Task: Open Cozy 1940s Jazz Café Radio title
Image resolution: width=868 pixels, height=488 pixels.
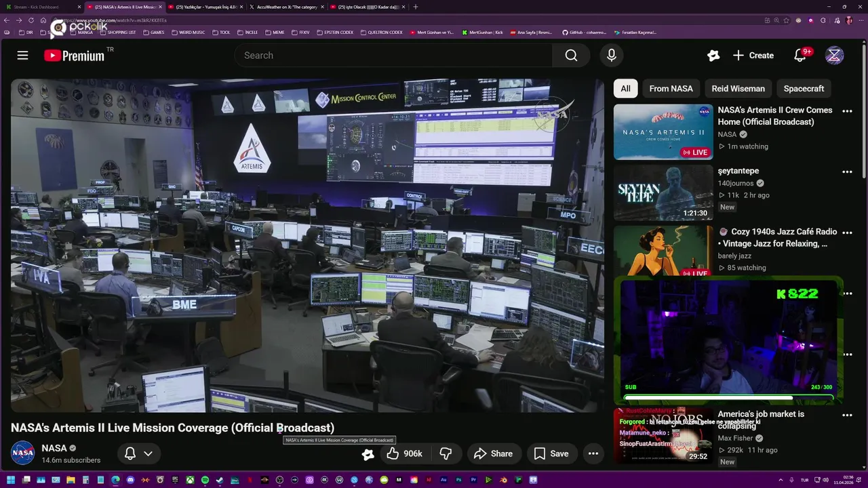Action: click(777, 237)
